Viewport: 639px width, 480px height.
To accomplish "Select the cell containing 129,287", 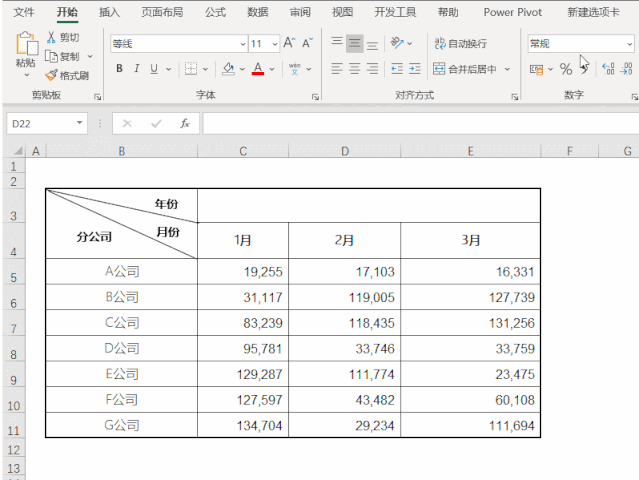I will 243,373.
